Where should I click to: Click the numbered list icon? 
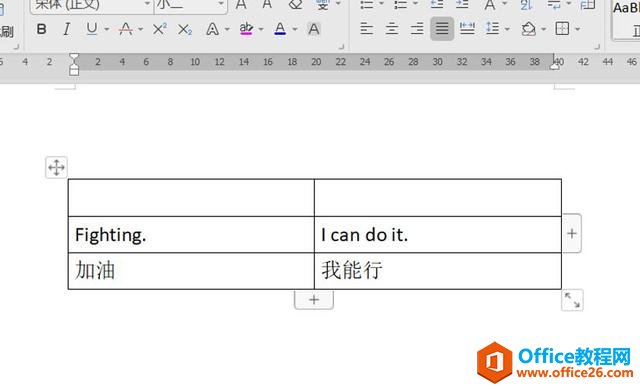[x=400, y=5]
